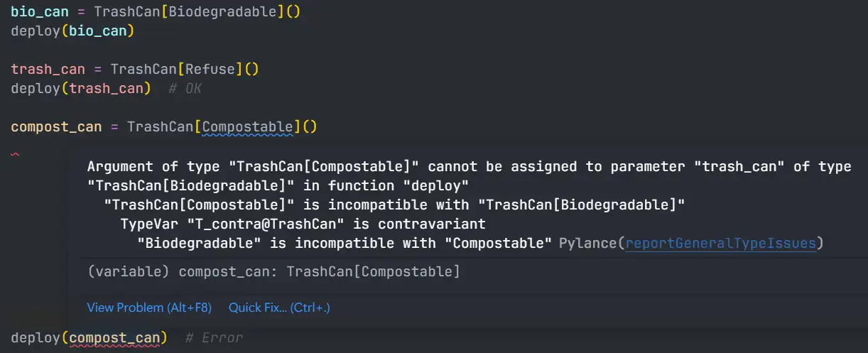Click the squiggly-underlined compost_can argument
868x353 pixels.
point(114,337)
